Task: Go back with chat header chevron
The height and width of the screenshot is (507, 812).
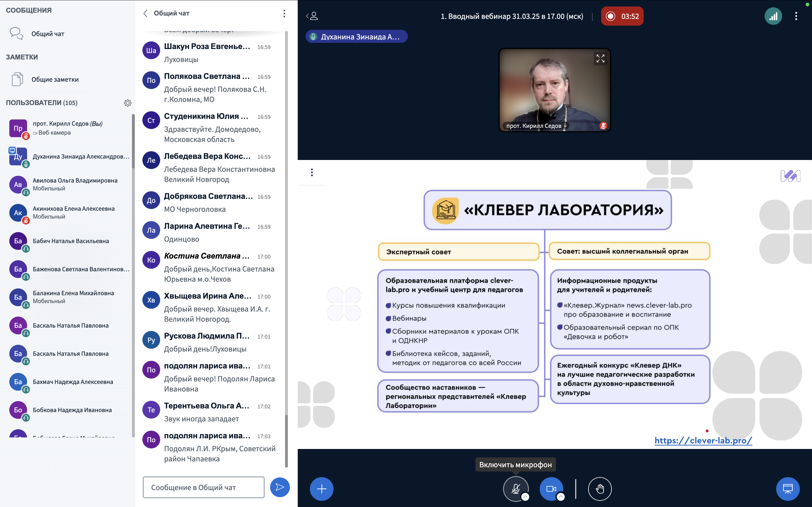Action: point(145,14)
